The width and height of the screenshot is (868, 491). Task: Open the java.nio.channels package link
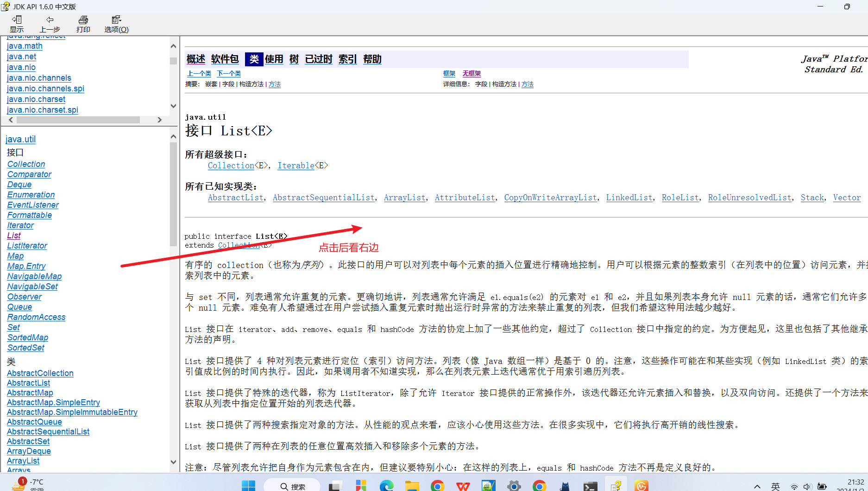39,78
